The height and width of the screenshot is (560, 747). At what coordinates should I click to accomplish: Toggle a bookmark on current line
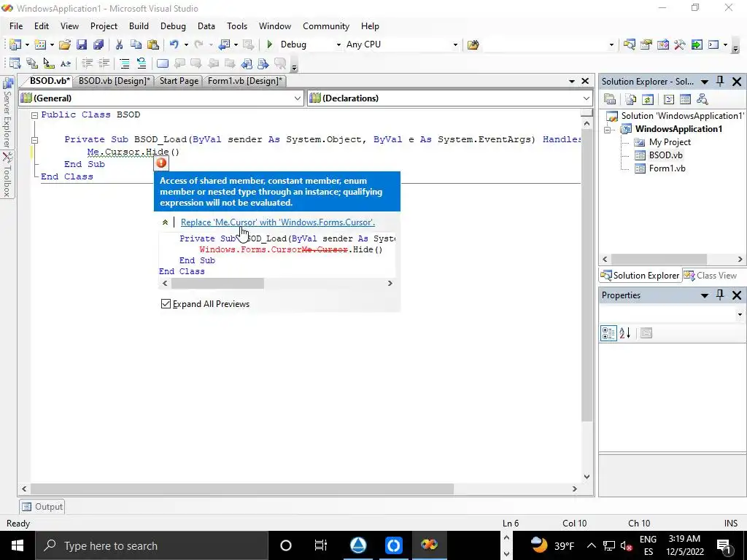click(163, 63)
